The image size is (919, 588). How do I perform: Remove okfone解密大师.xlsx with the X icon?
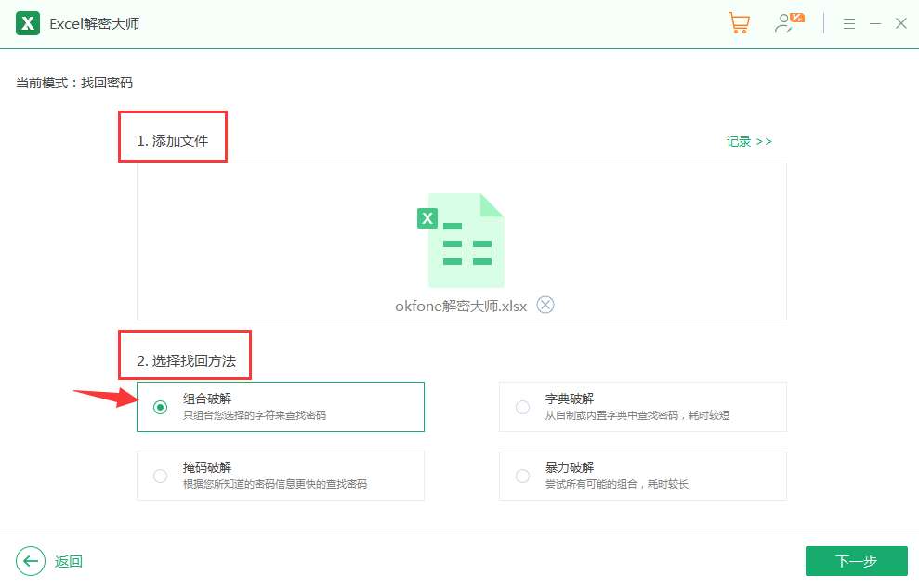pyautogui.click(x=545, y=305)
